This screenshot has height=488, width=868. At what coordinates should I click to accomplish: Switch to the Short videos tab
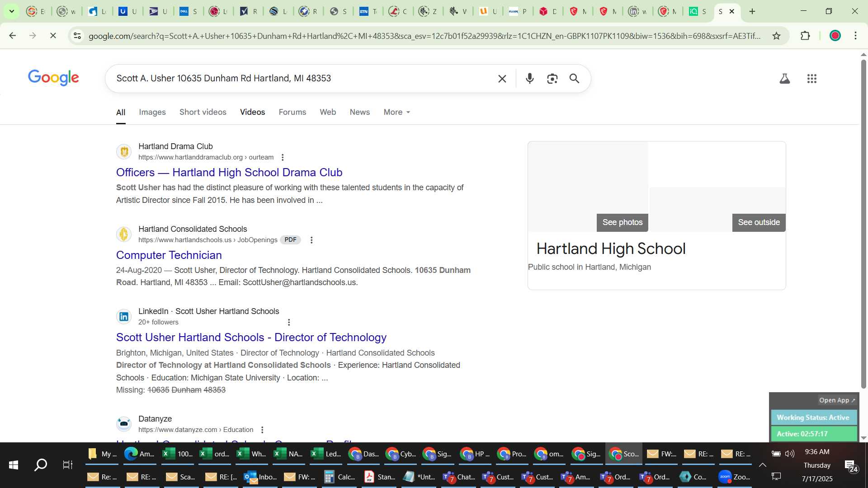pyautogui.click(x=203, y=112)
